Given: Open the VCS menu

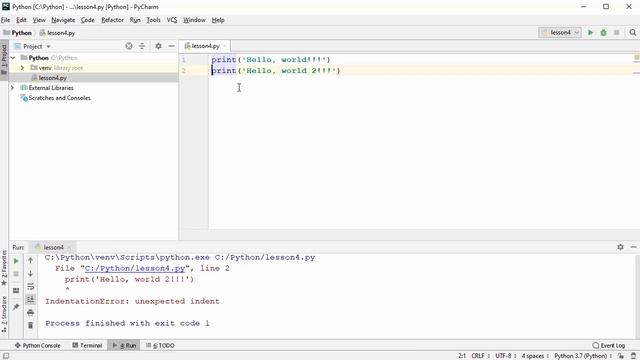Looking at the screenshot, I should 172,20.
